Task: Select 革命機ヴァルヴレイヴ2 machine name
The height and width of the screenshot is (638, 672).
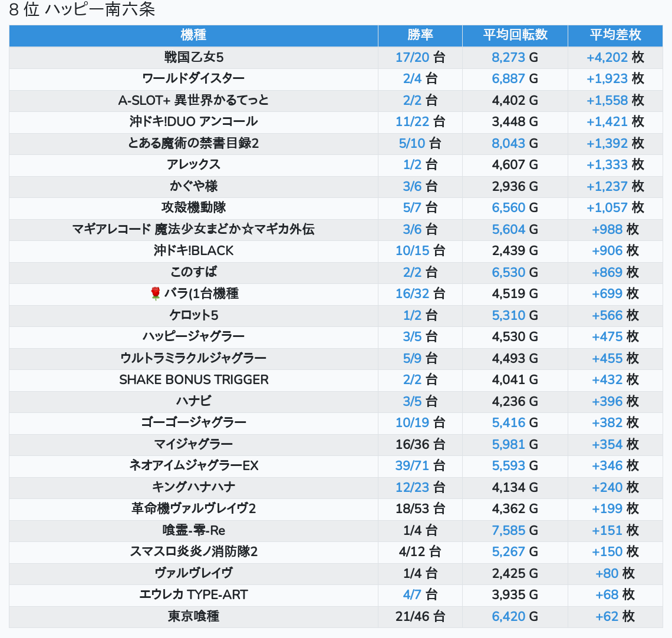Action: coord(194,508)
